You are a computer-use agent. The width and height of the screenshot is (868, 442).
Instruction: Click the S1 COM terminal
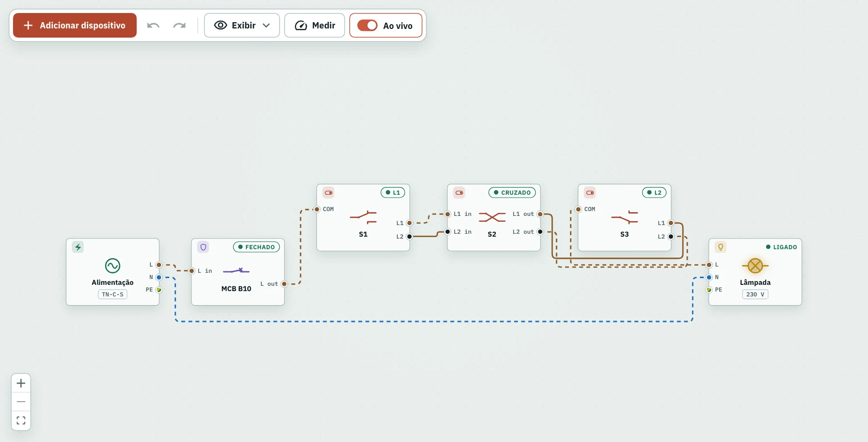[x=317, y=209]
